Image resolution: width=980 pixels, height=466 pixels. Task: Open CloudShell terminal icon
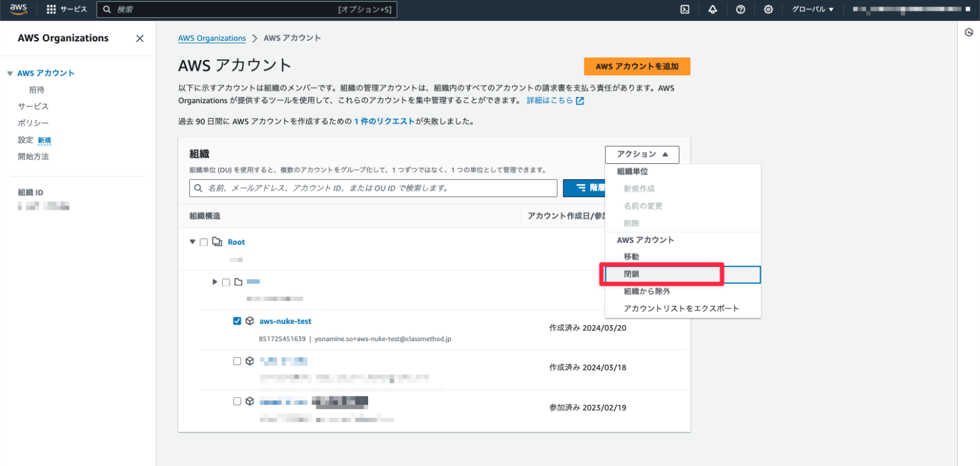pos(685,9)
